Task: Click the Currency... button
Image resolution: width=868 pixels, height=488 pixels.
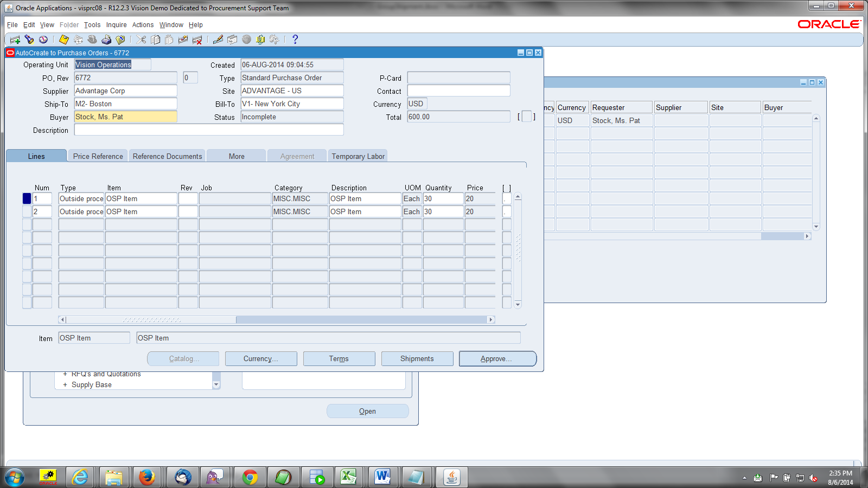Action: [x=261, y=358]
